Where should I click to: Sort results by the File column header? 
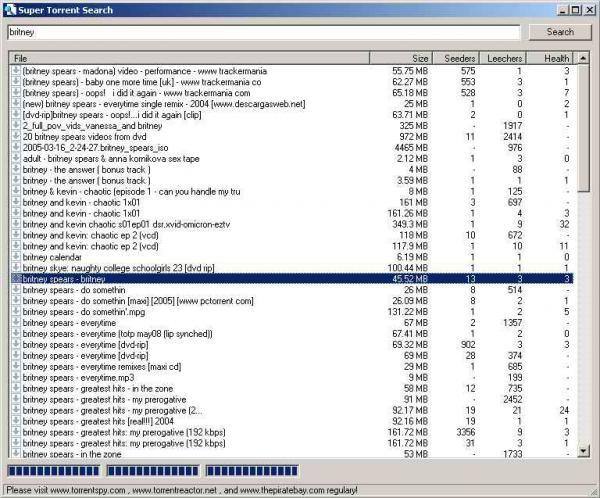coord(189,58)
